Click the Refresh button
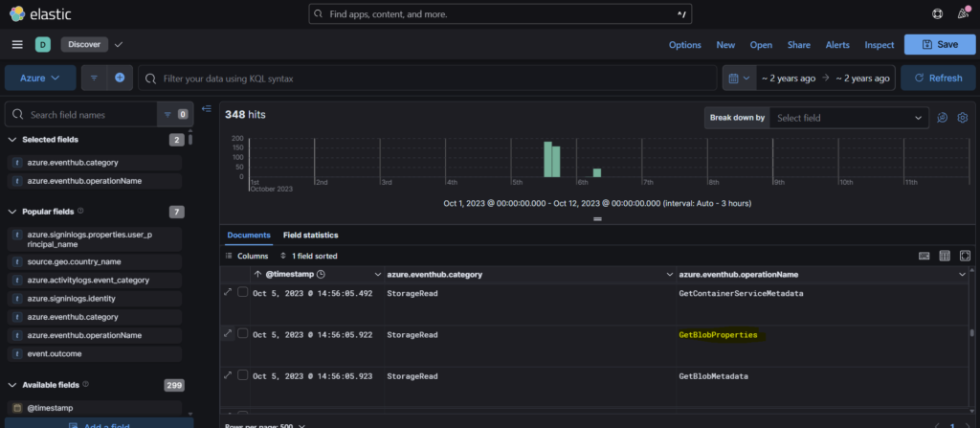This screenshot has width=980, height=428. pos(937,78)
